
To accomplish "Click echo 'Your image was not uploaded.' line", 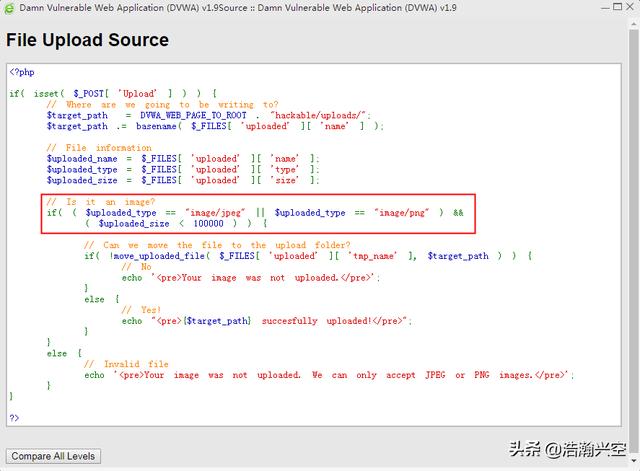I will [251, 278].
